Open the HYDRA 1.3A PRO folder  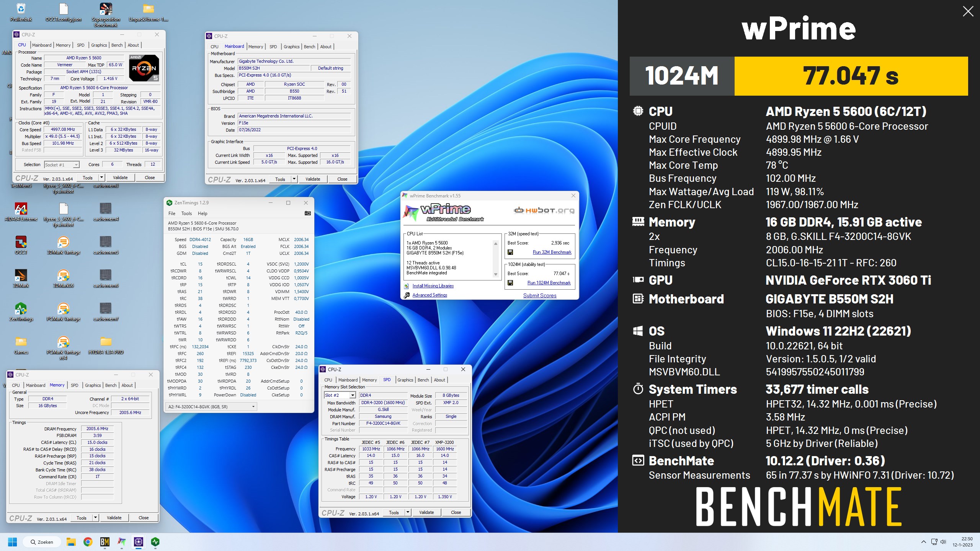106,345
